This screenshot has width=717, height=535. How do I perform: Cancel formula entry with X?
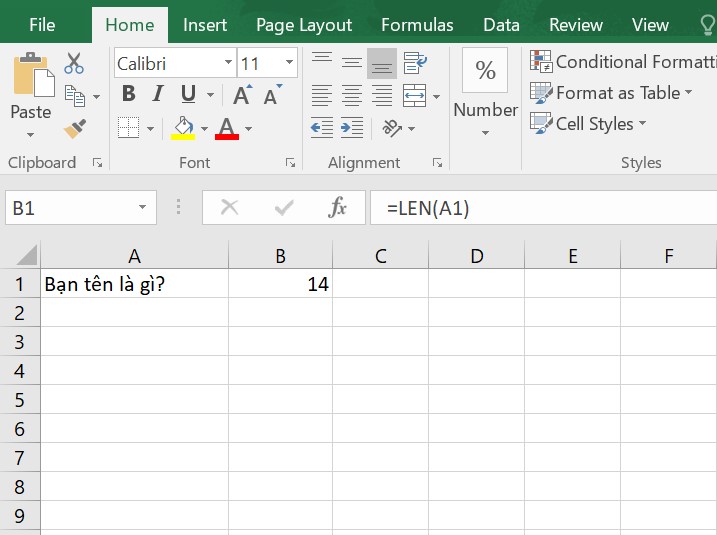229,208
